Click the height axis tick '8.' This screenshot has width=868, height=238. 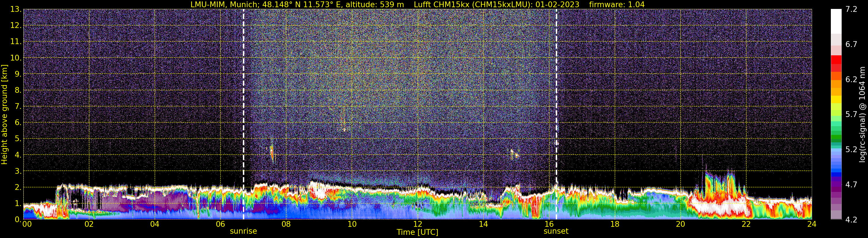[x=18, y=90]
